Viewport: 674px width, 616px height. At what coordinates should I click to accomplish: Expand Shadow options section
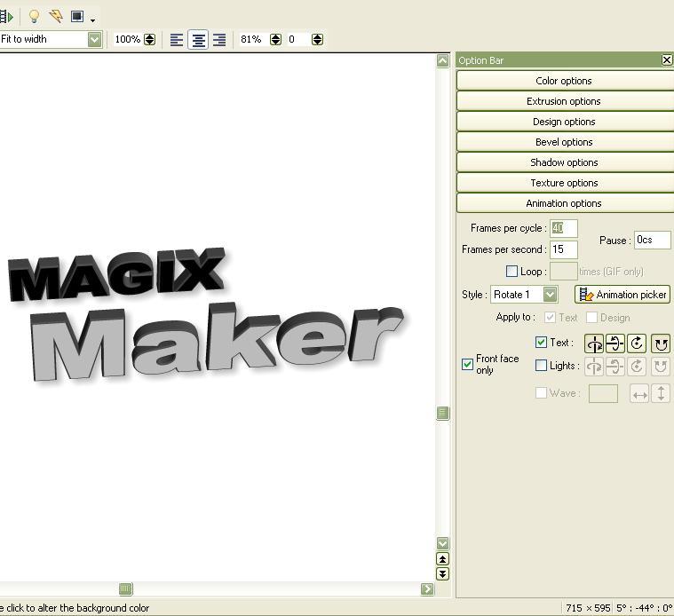point(565,162)
